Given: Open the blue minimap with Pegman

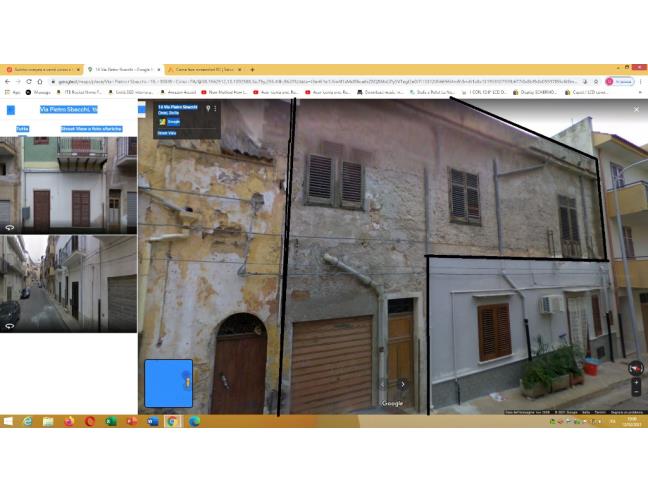Looking at the screenshot, I should [x=168, y=383].
